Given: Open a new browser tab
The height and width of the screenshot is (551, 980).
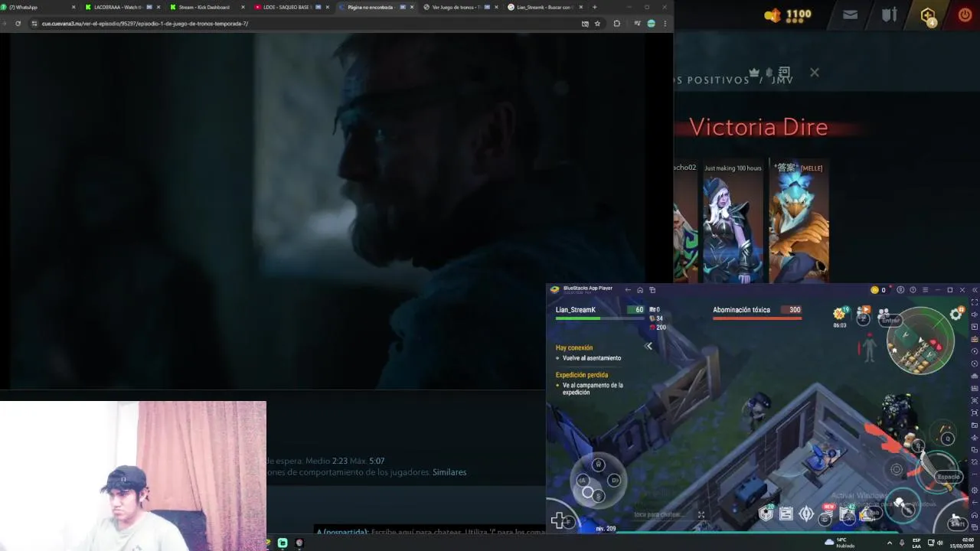Looking at the screenshot, I should (x=594, y=7).
